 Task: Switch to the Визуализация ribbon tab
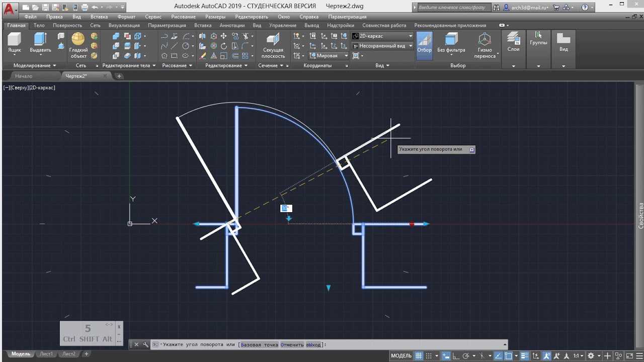point(124,25)
